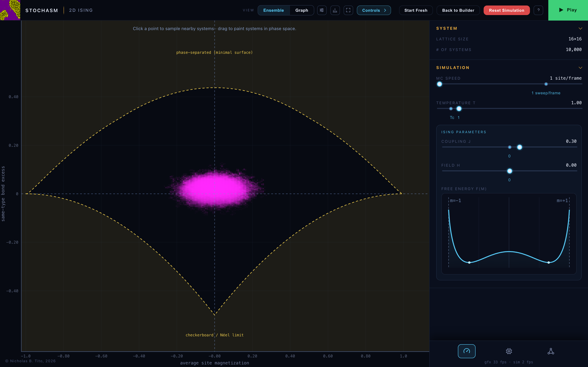Viewport: 588px width, 367px height.
Task: Select the speedometer simulation panel icon
Action: [x=467, y=351]
